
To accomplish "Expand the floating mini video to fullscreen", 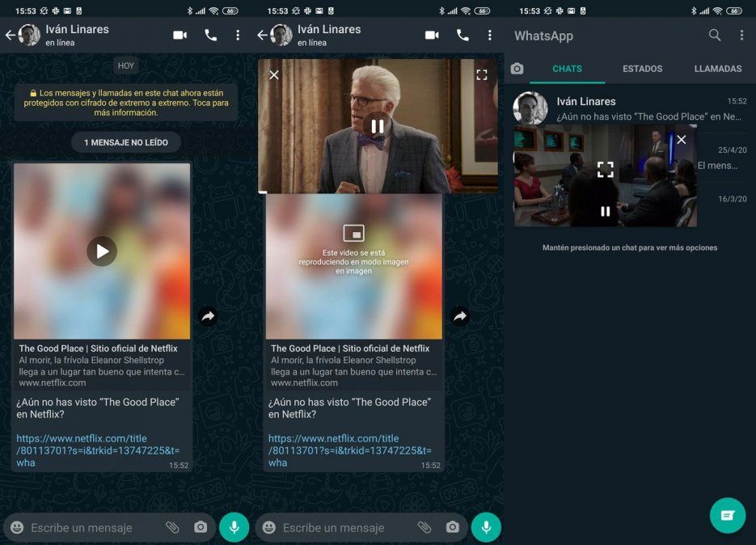I will click(605, 169).
